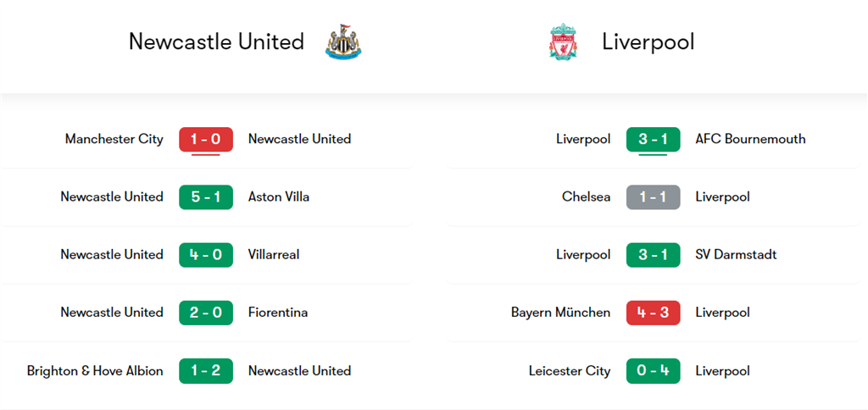
Task: Open the Brighton 1-2 Newcastle score badge
Action: pyautogui.click(x=206, y=370)
